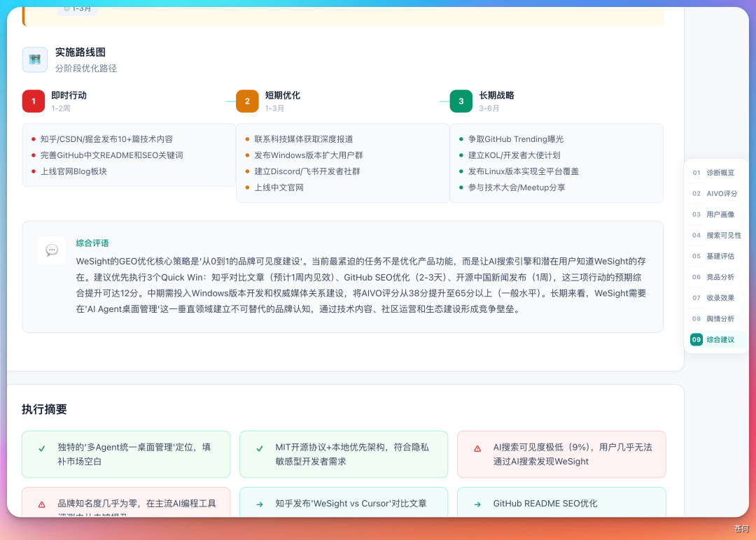This screenshot has width=756, height=540.
Task: Click the highlighted 09 number badge
Action: pos(696,340)
